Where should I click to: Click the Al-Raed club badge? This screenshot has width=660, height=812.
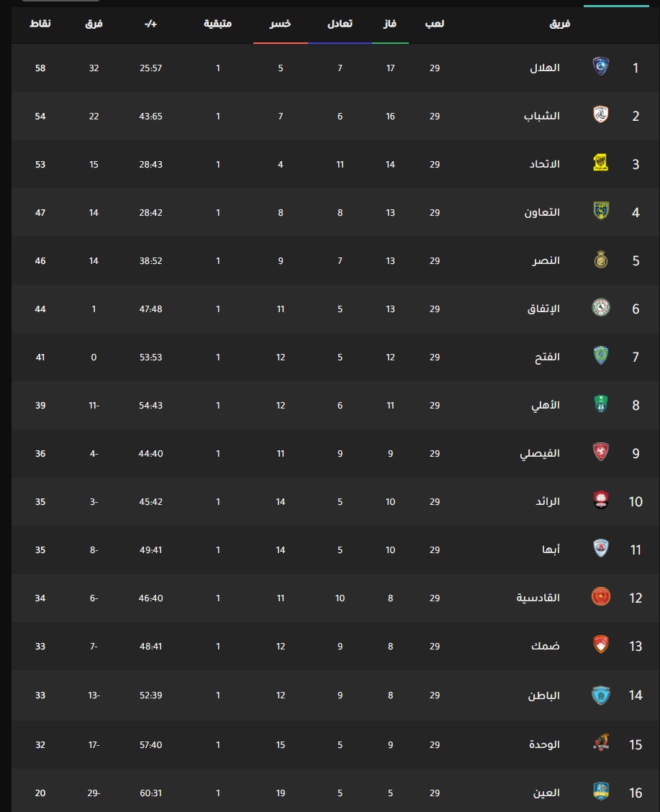(600, 501)
